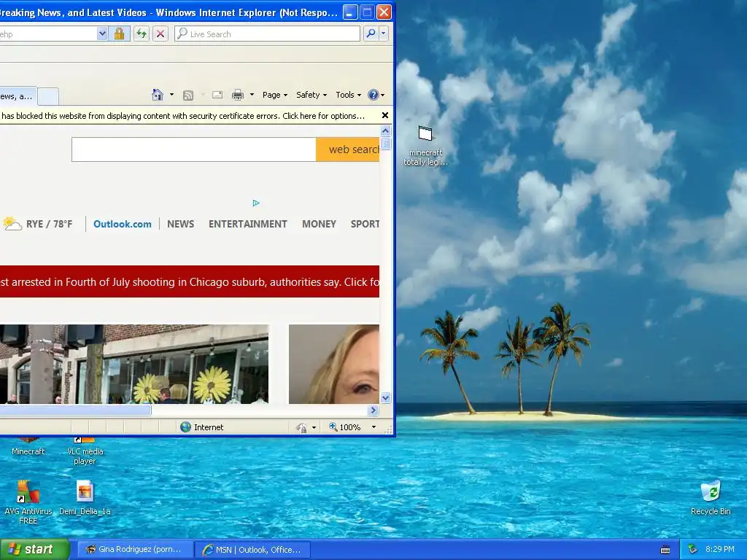Open the Safety menu
747x560 pixels.
click(x=311, y=95)
